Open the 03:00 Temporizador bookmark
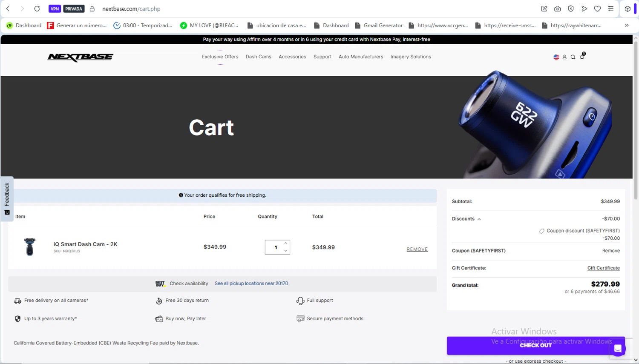This screenshot has height=364, width=639. pos(143,26)
